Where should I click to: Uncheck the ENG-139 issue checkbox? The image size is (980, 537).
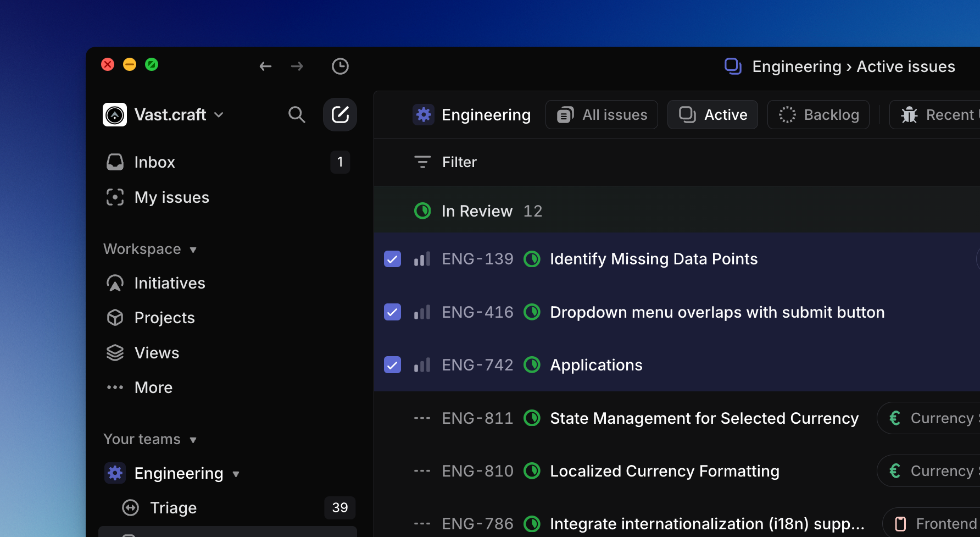coord(392,259)
